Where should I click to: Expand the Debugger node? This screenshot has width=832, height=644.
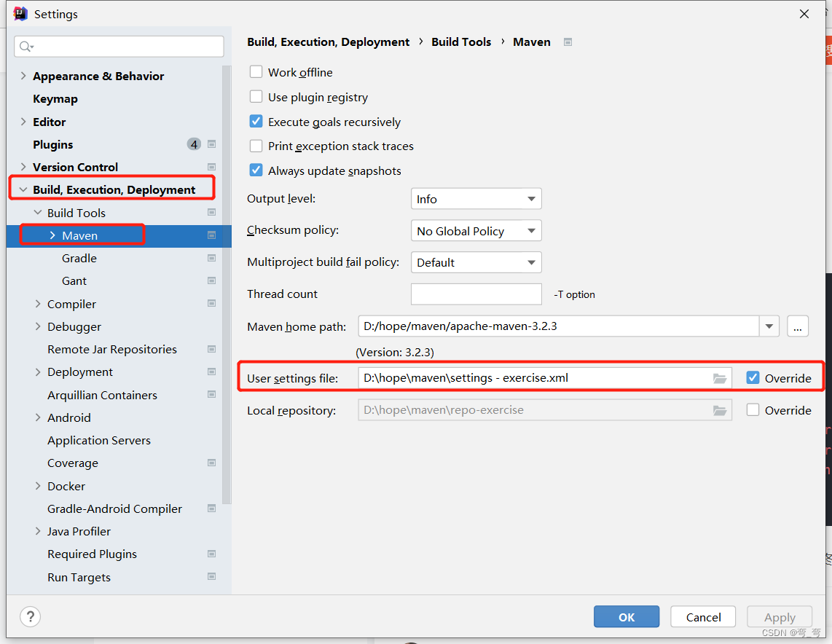click(x=38, y=326)
